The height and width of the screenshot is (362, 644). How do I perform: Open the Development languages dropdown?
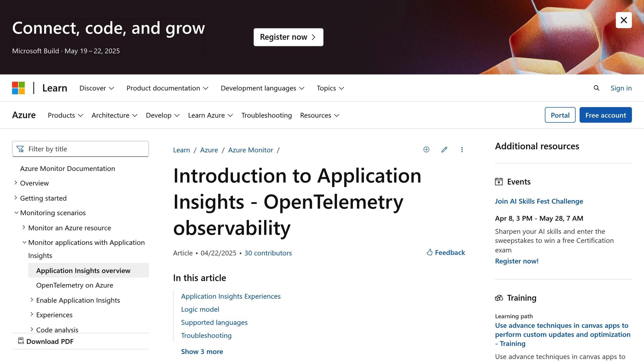pyautogui.click(x=263, y=88)
